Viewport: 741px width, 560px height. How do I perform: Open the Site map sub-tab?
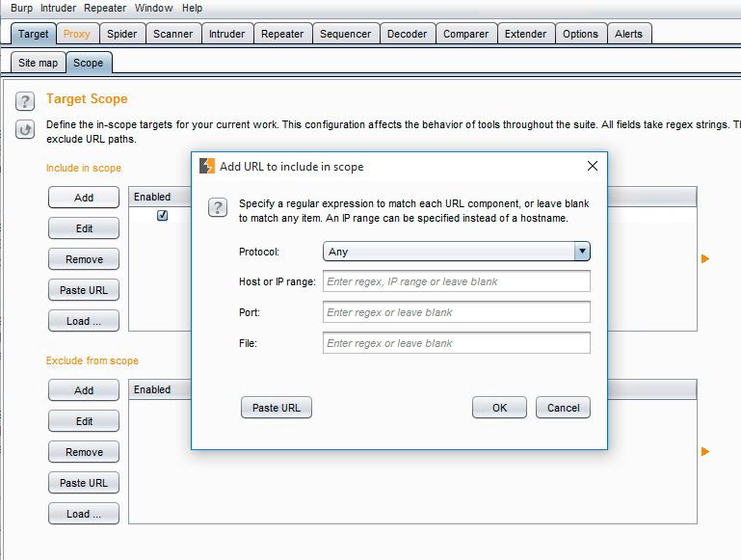(38, 63)
